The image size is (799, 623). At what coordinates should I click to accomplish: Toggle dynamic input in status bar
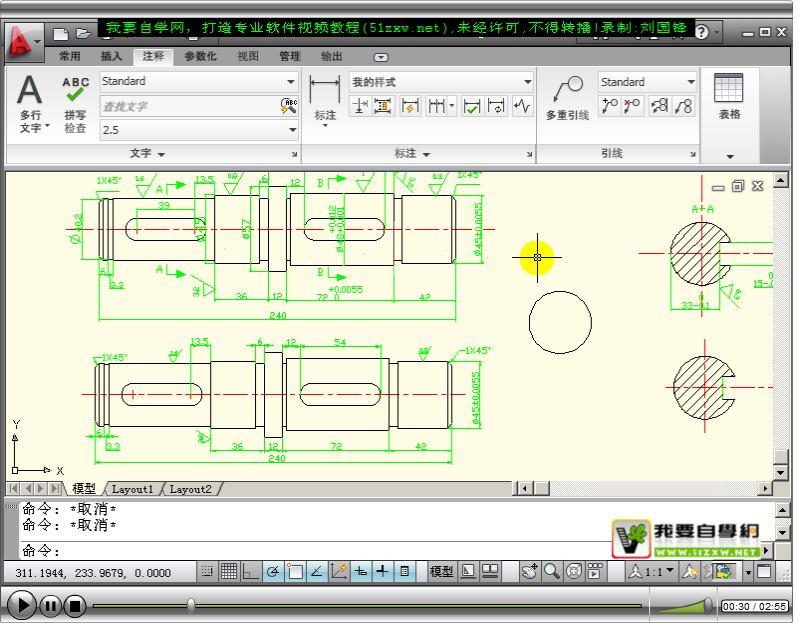(x=361, y=572)
